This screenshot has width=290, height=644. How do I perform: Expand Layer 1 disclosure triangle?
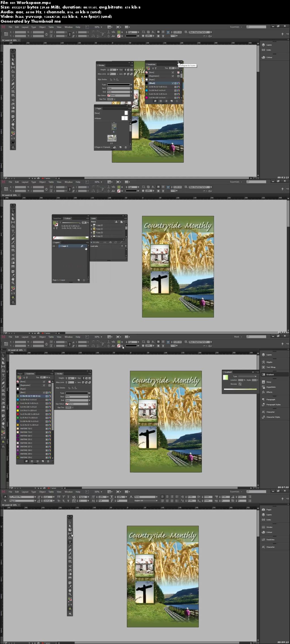pyautogui.click(x=61, y=246)
